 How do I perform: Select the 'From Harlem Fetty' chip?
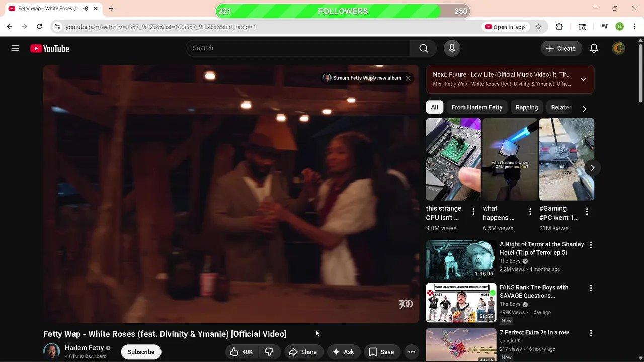point(477,107)
